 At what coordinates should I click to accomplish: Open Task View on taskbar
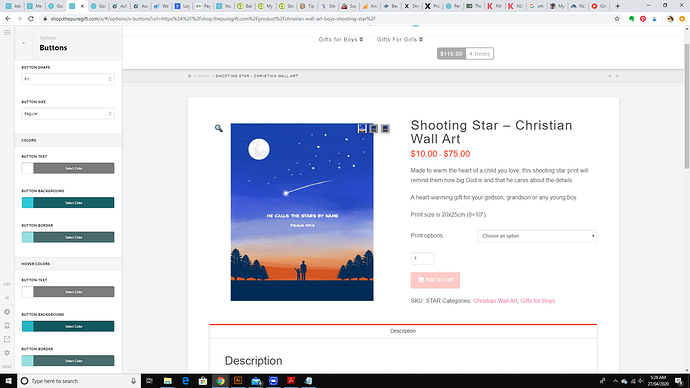tap(149, 381)
